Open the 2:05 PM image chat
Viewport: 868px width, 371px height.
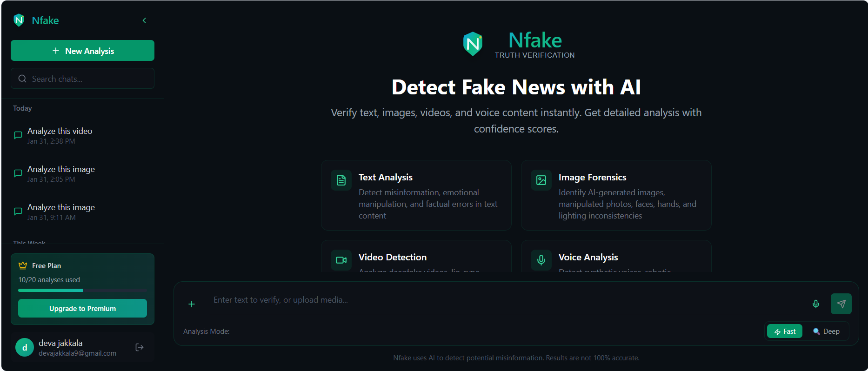pyautogui.click(x=82, y=174)
